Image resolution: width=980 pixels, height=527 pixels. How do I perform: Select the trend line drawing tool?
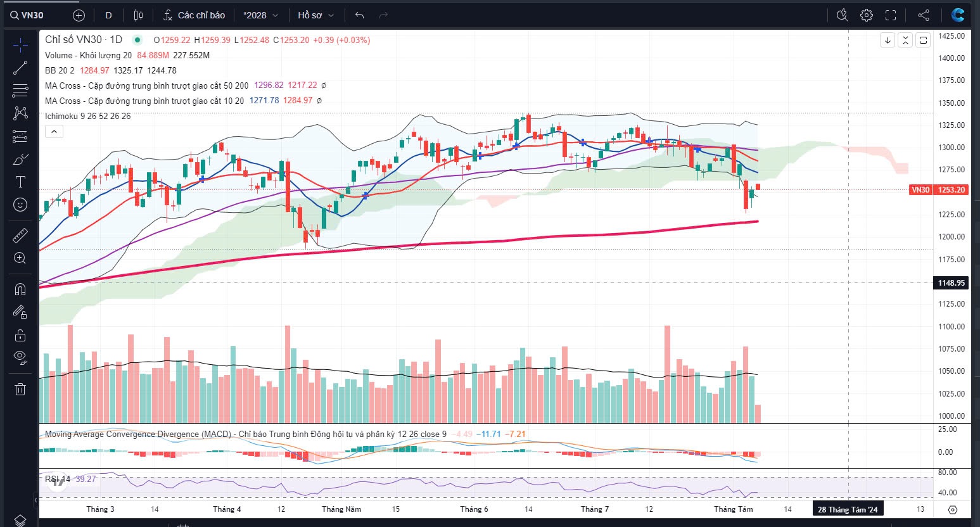pyautogui.click(x=20, y=68)
